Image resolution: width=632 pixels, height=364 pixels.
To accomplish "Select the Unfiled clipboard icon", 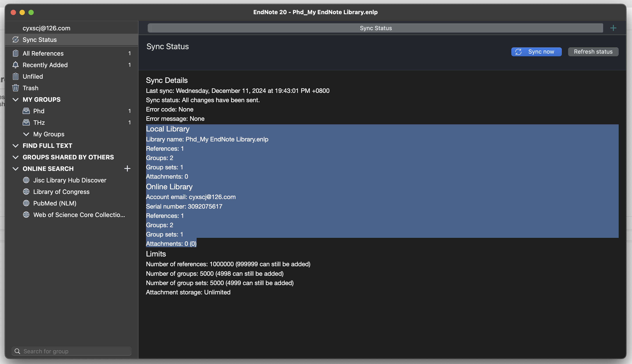I will tap(16, 76).
